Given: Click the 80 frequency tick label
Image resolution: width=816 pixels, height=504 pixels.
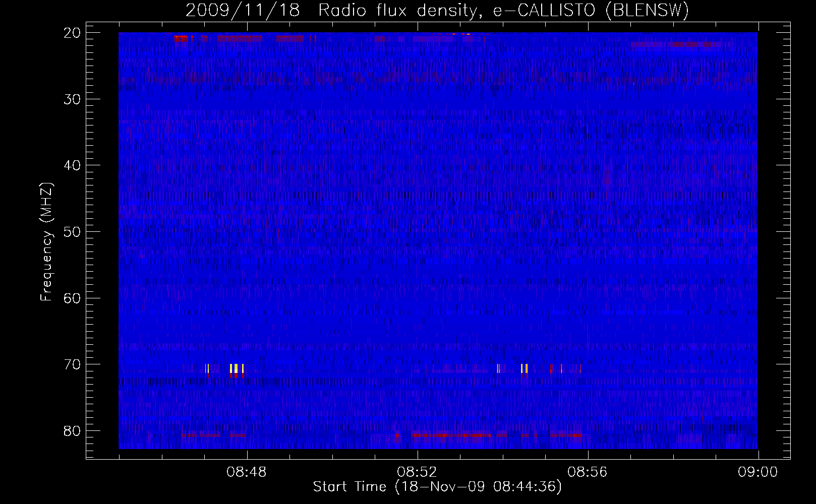Looking at the screenshot, I should (73, 431).
